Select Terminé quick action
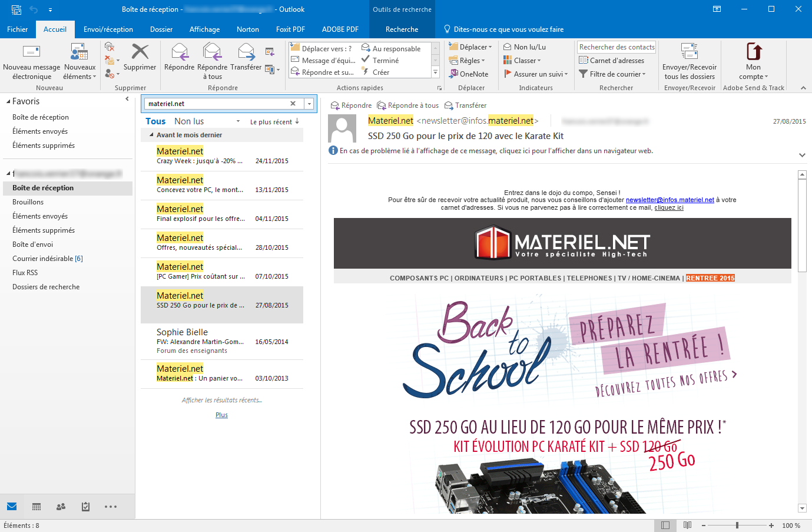 pyautogui.click(x=380, y=60)
